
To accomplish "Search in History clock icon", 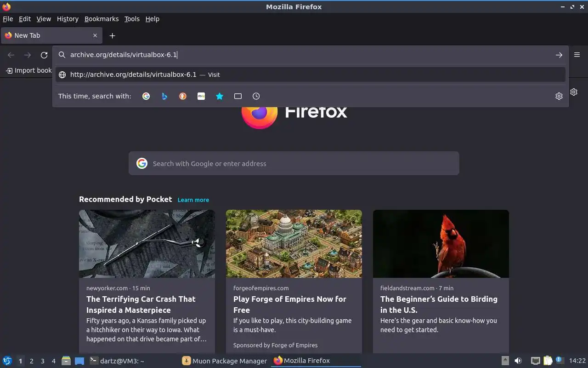I will [256, 96].
